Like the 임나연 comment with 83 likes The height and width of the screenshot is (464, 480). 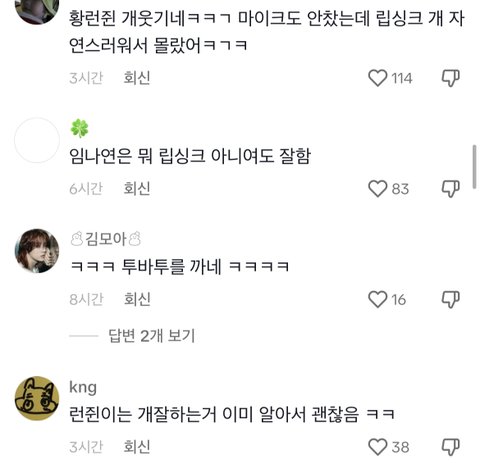pyautogui.click(x=377, y=189)
